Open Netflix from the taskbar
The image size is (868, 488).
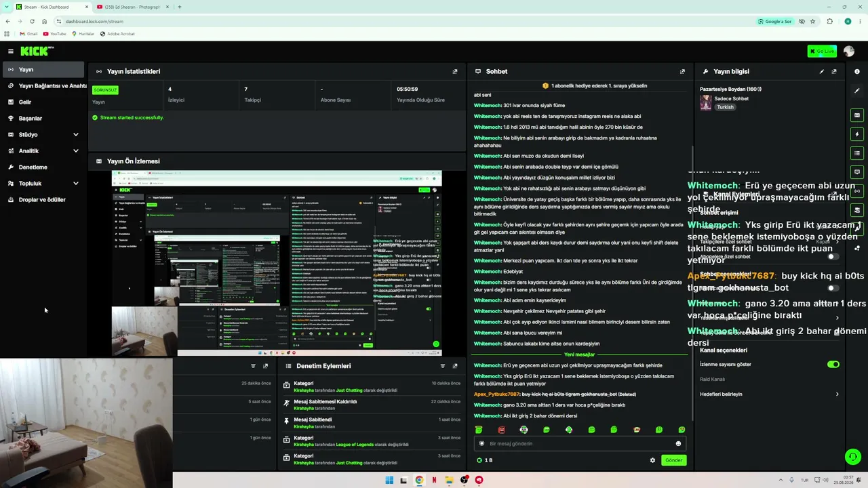(434, 480)
